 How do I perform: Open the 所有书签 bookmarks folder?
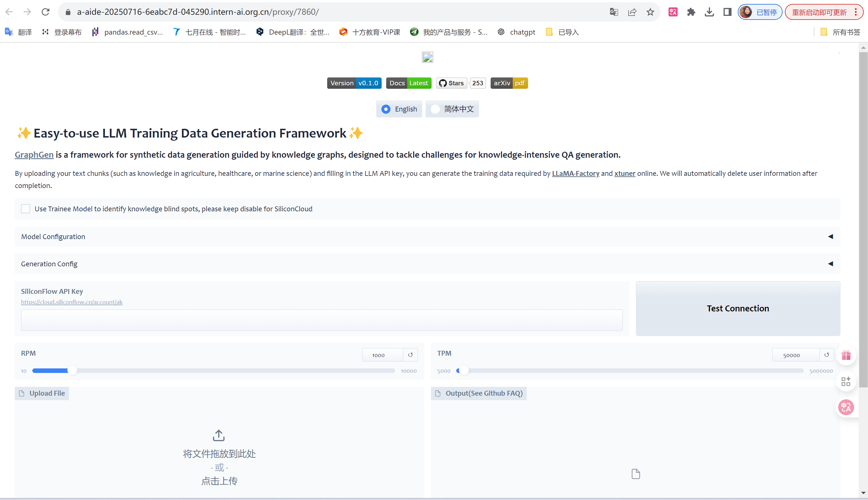tap(840, 32)
